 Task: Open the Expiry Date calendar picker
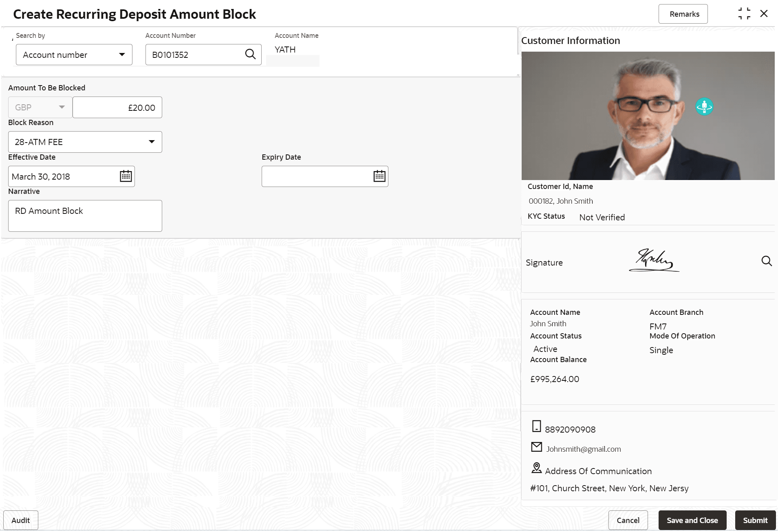[x=379, y=176]
